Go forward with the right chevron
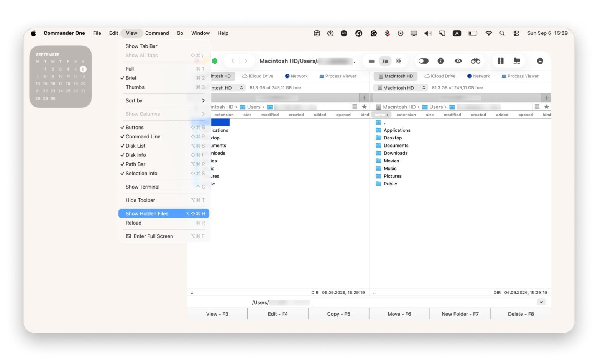The width and height of the screenshot is (598, 364). coord(246,61)
